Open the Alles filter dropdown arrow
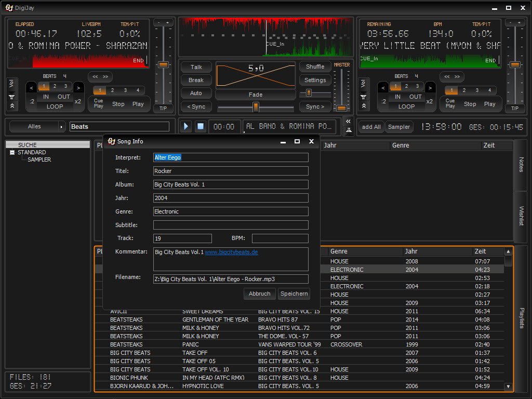 click(x=61, y=127)
